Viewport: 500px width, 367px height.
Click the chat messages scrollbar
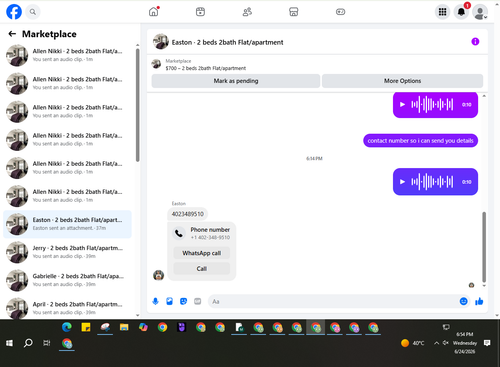(x=484, y=247)
